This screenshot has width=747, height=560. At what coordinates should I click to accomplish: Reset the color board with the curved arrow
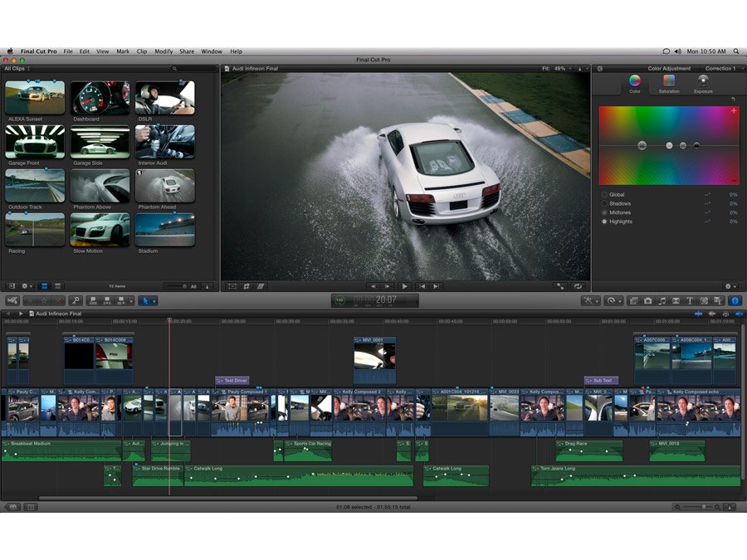[734, 99]
